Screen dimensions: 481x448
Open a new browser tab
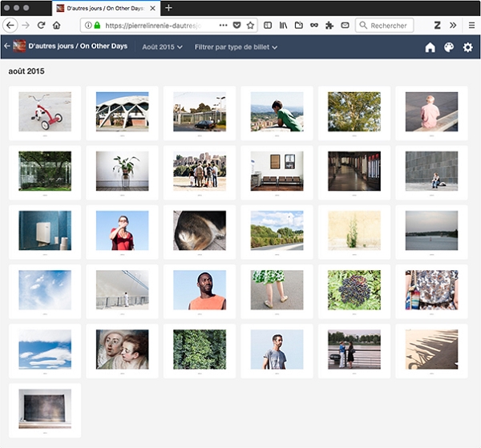168,7
